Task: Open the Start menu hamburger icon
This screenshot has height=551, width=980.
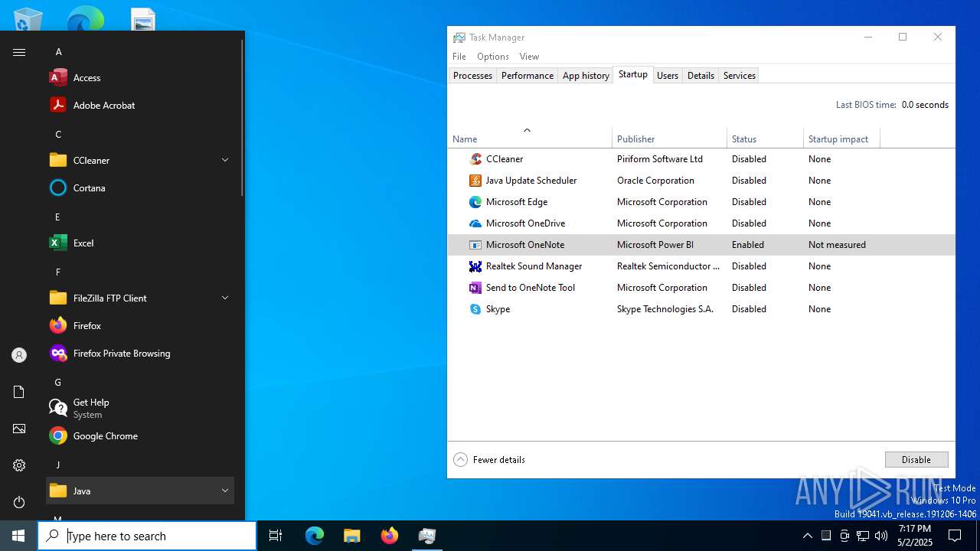Action: coord(19,52)
